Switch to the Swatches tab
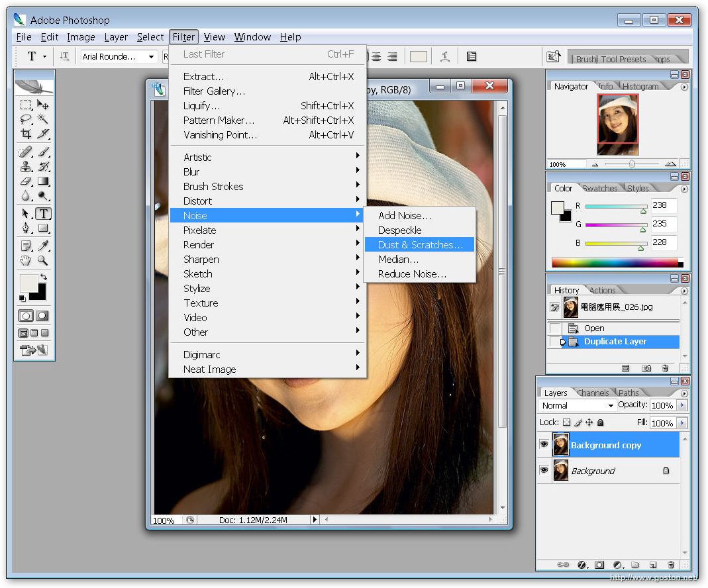 599,188
